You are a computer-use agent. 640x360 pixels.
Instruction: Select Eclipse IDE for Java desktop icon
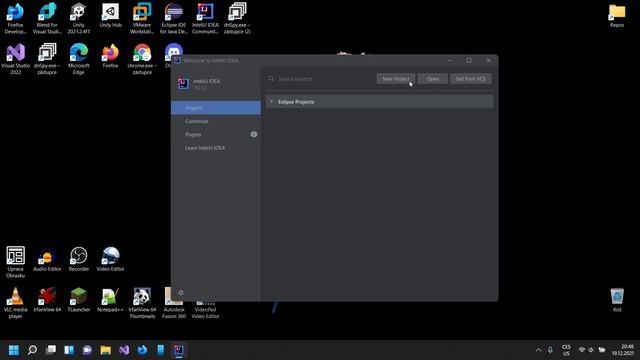173,18
